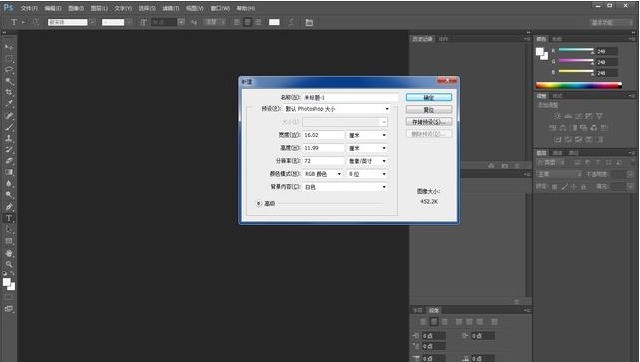Open the 8-bit depth dropdown

[x=367, y=174]
